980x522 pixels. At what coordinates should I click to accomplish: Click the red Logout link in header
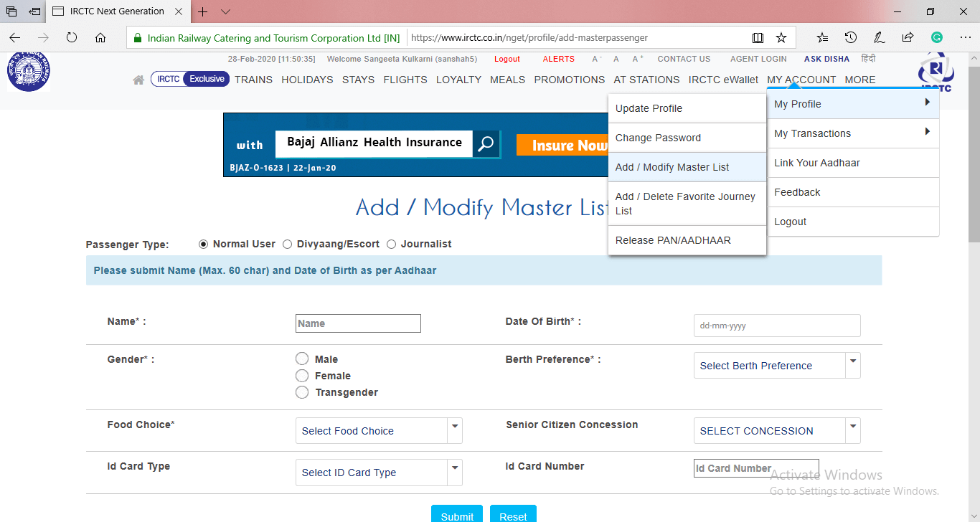[507, 59]
